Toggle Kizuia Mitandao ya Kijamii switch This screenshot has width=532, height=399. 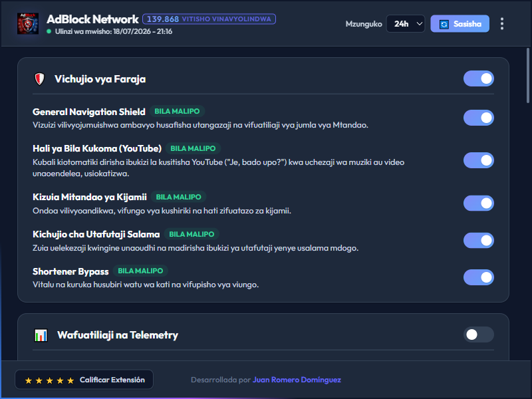pyautogui.click(x=478, y=203)
